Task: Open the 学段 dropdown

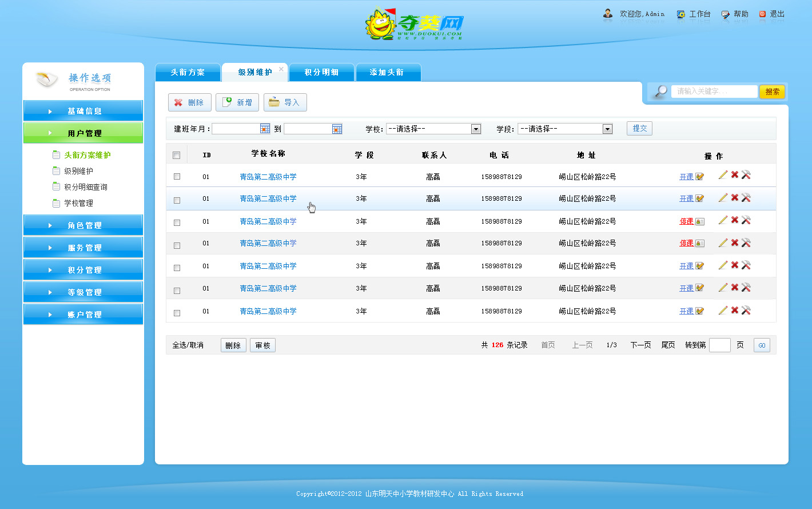Action: pyautogui.click(x=565, y=129)
